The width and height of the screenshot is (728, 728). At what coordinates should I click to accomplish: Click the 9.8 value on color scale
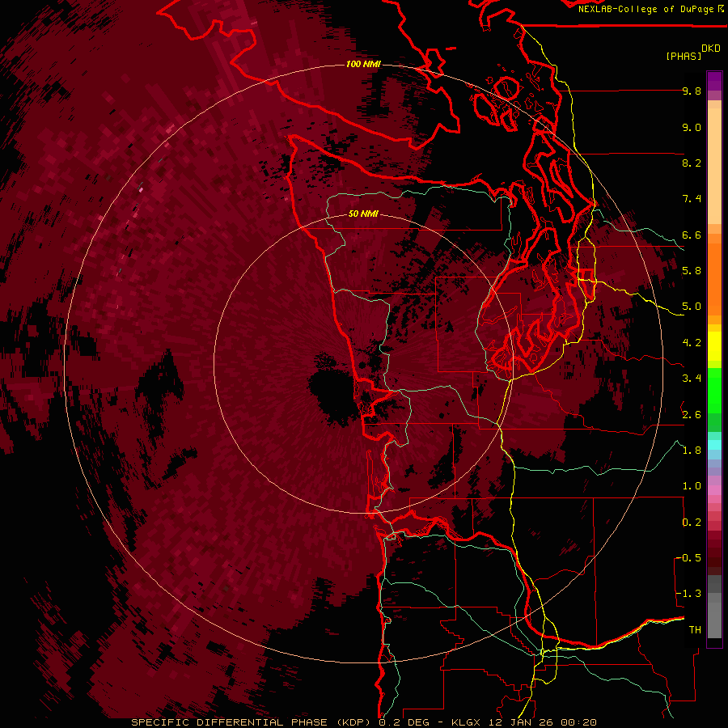(x=692, y=91)
